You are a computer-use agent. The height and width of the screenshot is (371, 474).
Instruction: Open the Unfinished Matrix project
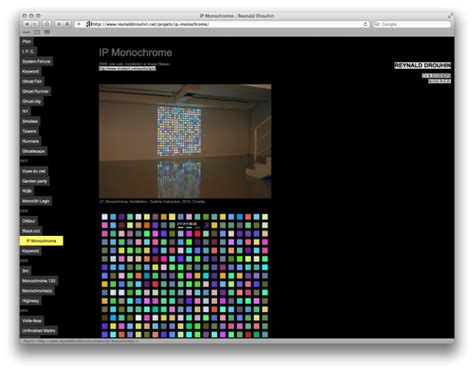click(x=39, y=331)
